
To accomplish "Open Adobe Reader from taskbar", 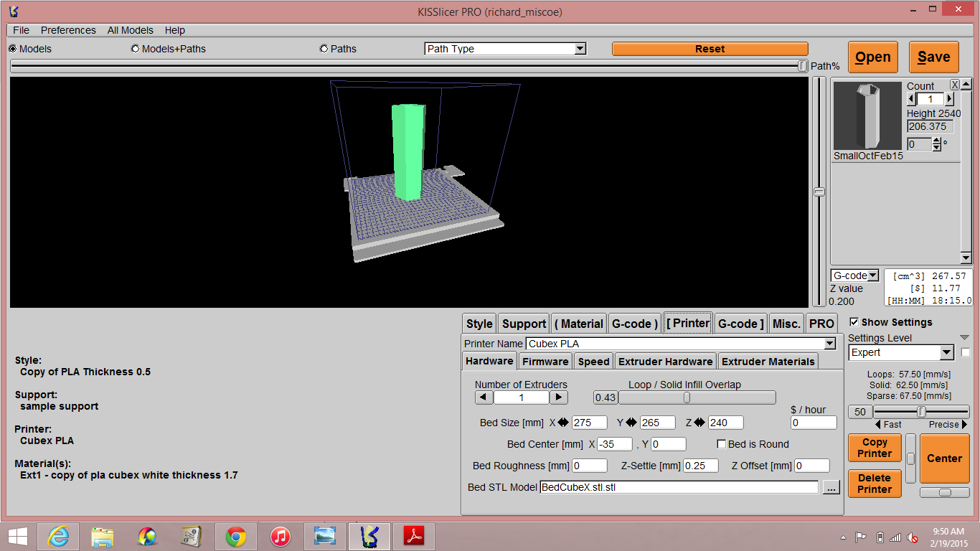I will point(414,536).
